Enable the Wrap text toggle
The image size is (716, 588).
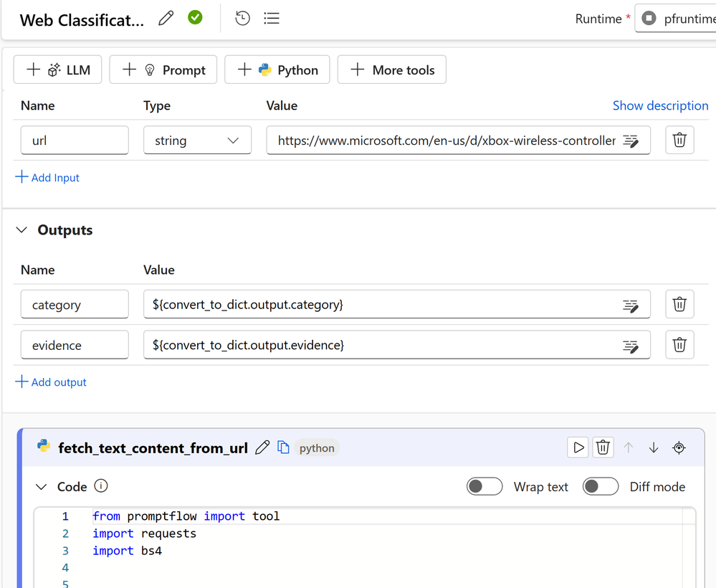pos(485,487)
